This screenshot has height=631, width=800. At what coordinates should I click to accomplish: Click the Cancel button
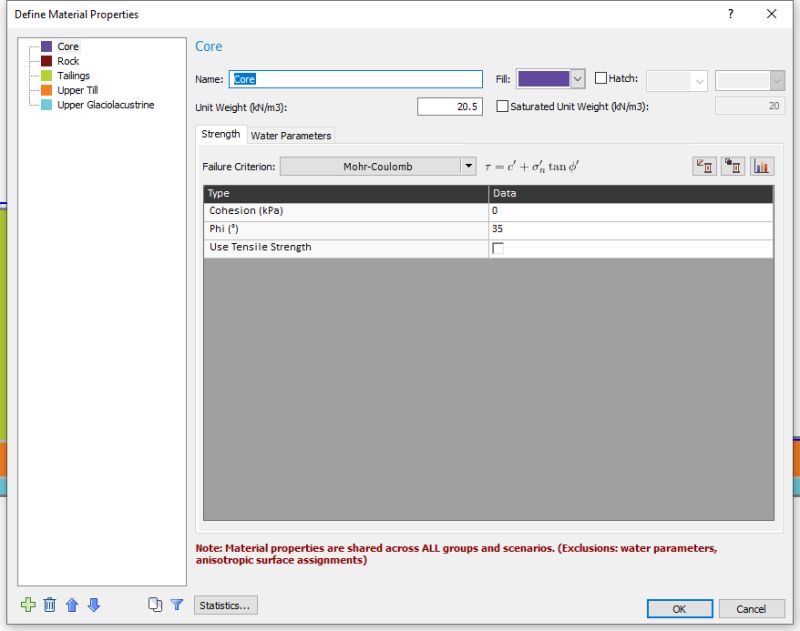[751, 609]
